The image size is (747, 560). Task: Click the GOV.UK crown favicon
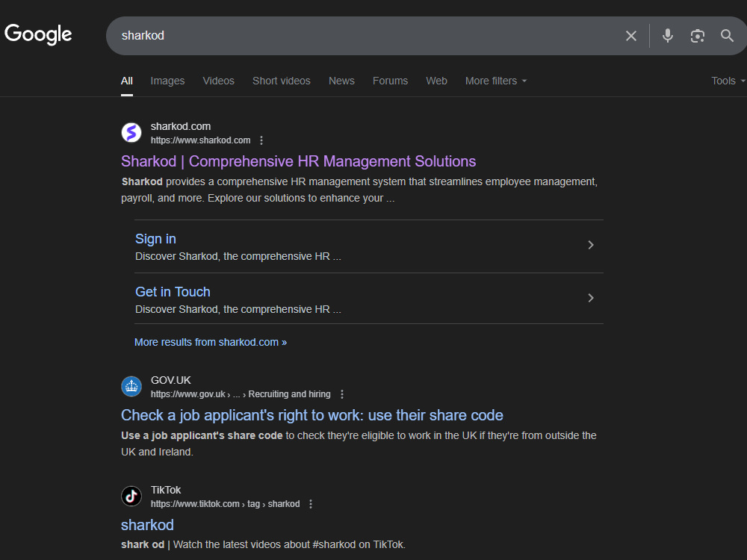coord(131,386)
